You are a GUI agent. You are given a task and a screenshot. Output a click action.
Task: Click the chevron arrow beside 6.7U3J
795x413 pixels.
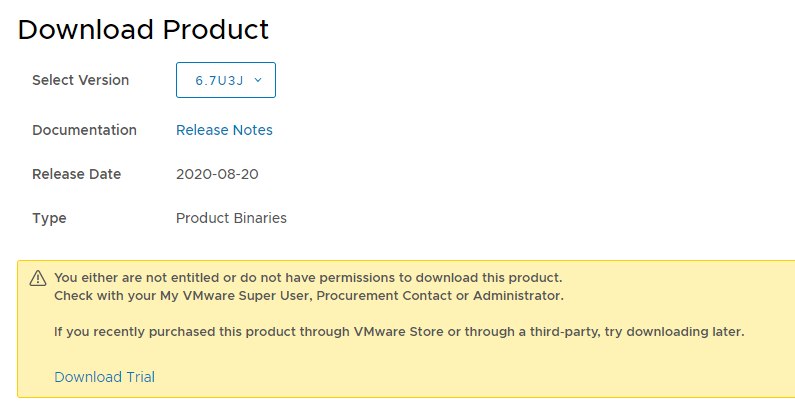click(258, 80)
